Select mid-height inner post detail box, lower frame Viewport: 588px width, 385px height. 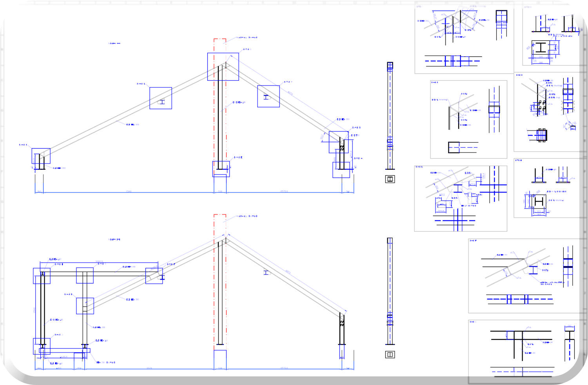[x=85, y=306]
